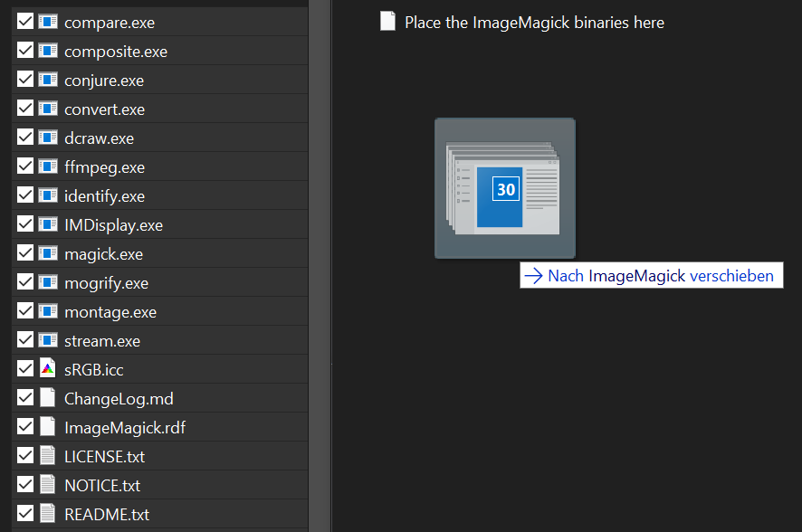Viewport: 802px width, 532px height.
Task: Select the sRGB.icc file name
Action: [x=94, y=370]
